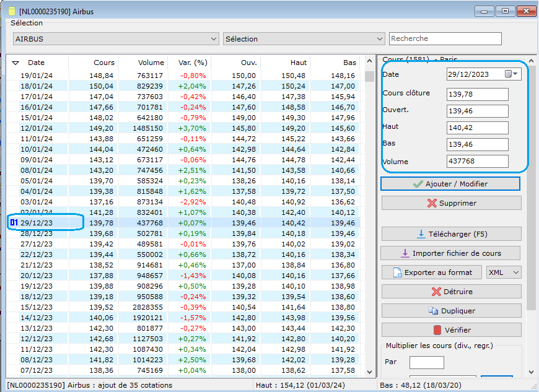Click Exporter au format button

click(x=432, y=272)
